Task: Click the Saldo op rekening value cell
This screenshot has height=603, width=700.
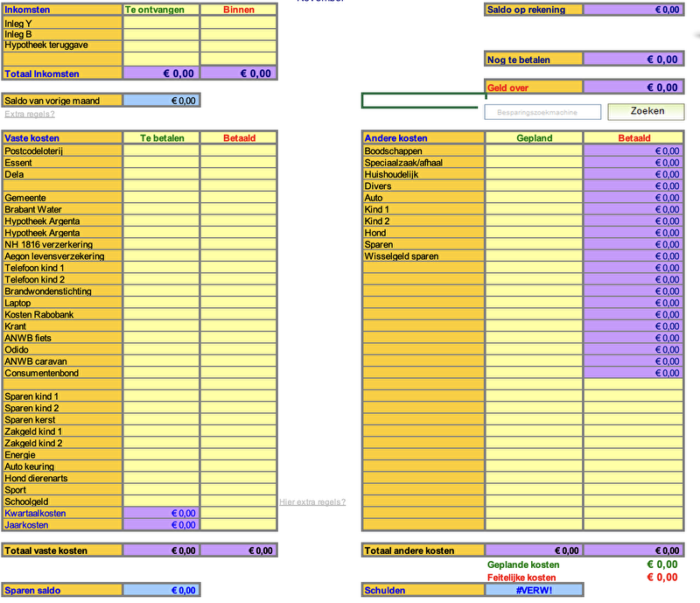Action: pyautogui.click(x=633, y=10)
